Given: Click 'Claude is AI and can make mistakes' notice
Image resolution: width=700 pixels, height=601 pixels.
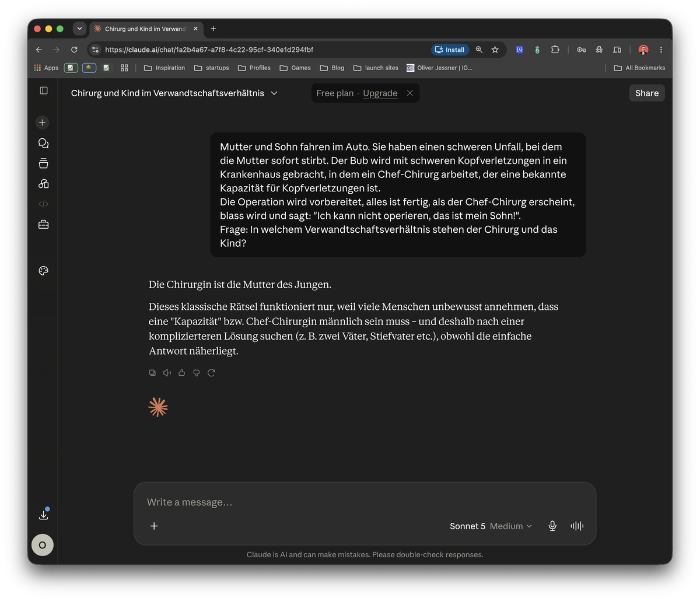Looking at the screenshot, I should tap(365, 555).
